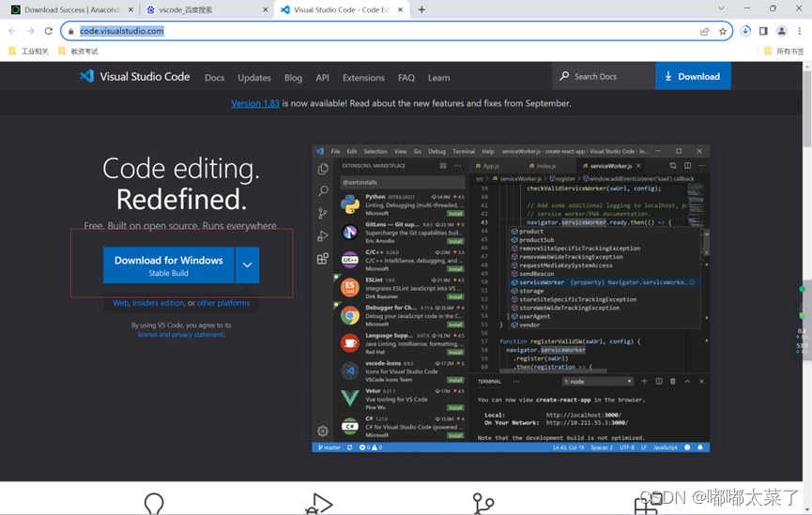Image resolution: width=812 pixels, height=515 pixels.
Task: Expand the download options dropdown arrow
Action: (x=248, y=265)
